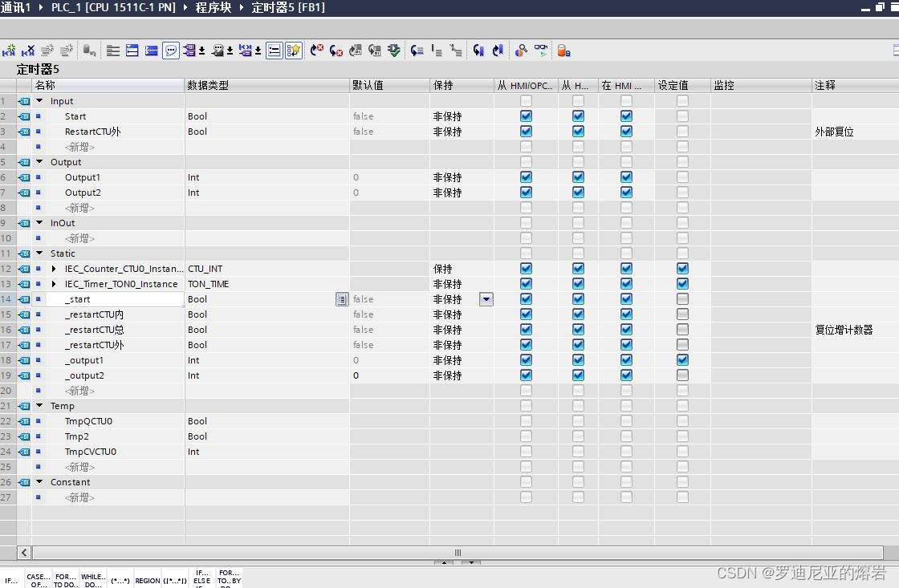899x588 pixels.
Task: Collapse the Constant section
Action: 39,482
